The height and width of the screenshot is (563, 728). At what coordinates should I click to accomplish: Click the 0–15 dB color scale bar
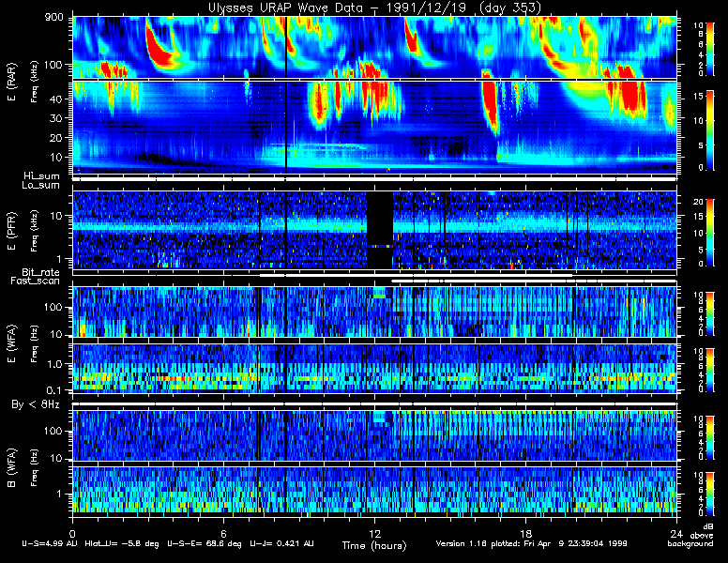[x=710, y=130]
